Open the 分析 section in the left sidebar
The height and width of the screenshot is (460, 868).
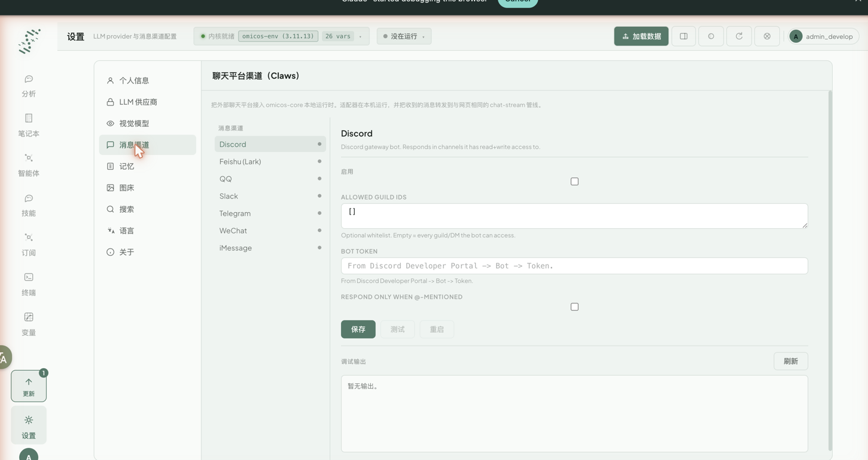29,86
